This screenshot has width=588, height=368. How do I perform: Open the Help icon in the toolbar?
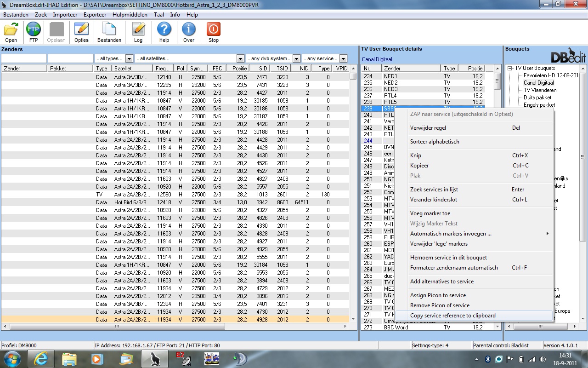click(164, 32)
